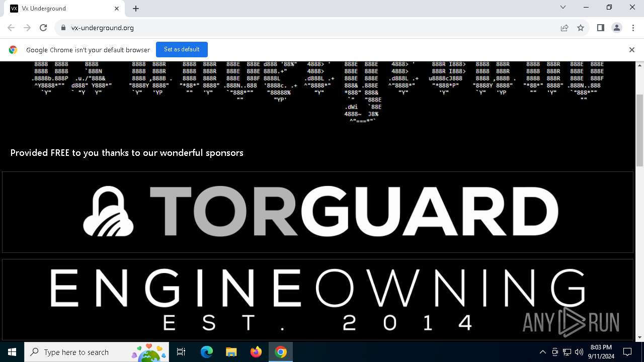Open the Chrome profile avatar
This screenshot has width=644, height=362.
(x=617, y=28)
